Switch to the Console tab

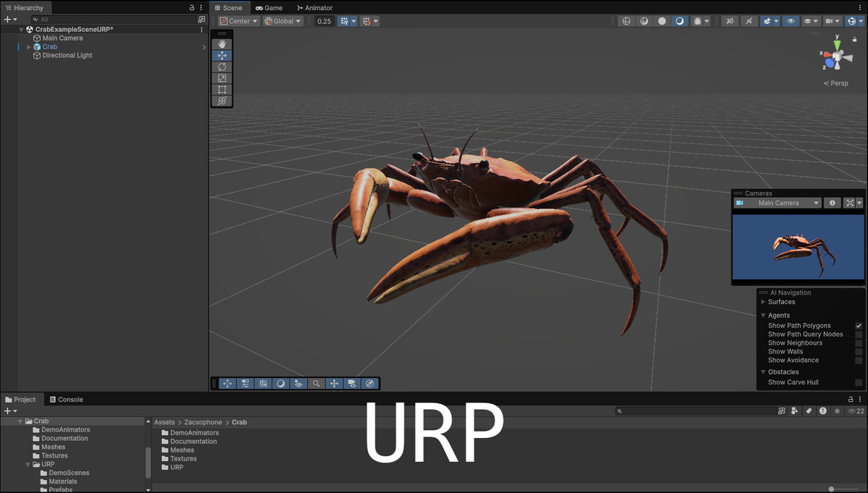pyautogui.click(x=66, y=400)
